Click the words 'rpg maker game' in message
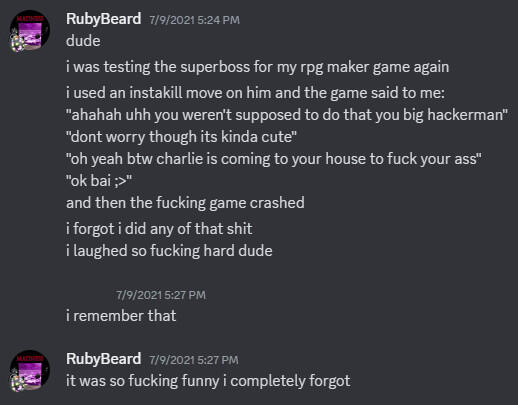Image resolution: width=518 pixels, height=405 pixels. pyautogui.click(x=355, y=67)
